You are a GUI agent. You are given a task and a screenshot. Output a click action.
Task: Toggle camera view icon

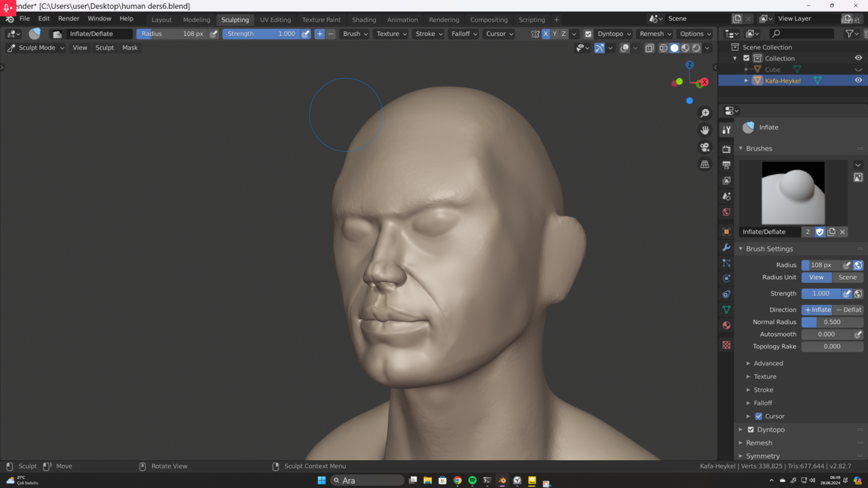pos(705,147)
